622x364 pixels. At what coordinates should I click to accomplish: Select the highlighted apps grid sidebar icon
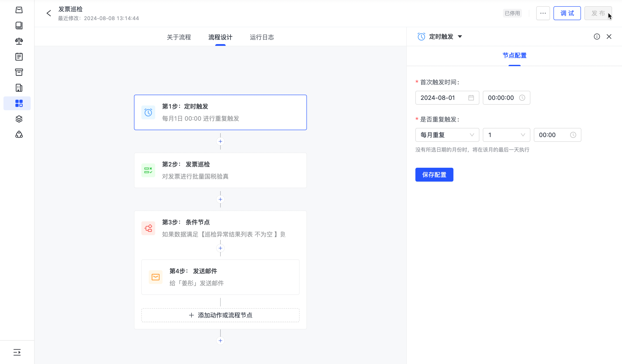[x=19, y=103]
